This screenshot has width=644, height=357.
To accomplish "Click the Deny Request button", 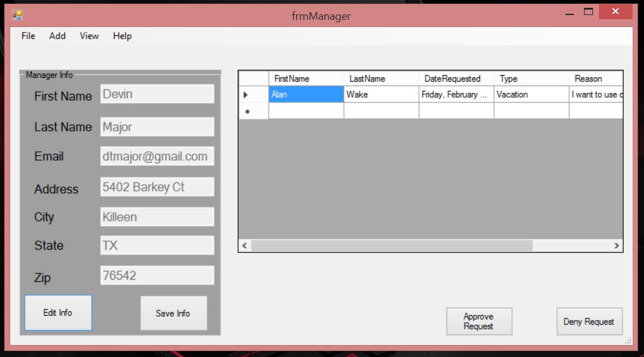I will [589, 322].
